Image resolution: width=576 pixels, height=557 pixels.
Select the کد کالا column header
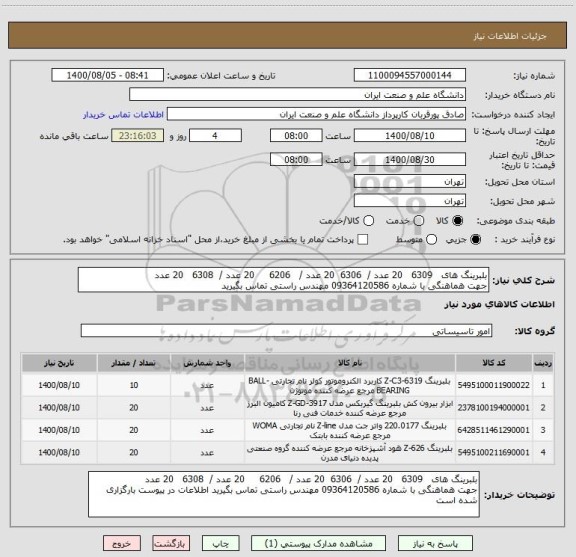pyautogui.click(x=494, y=363)
